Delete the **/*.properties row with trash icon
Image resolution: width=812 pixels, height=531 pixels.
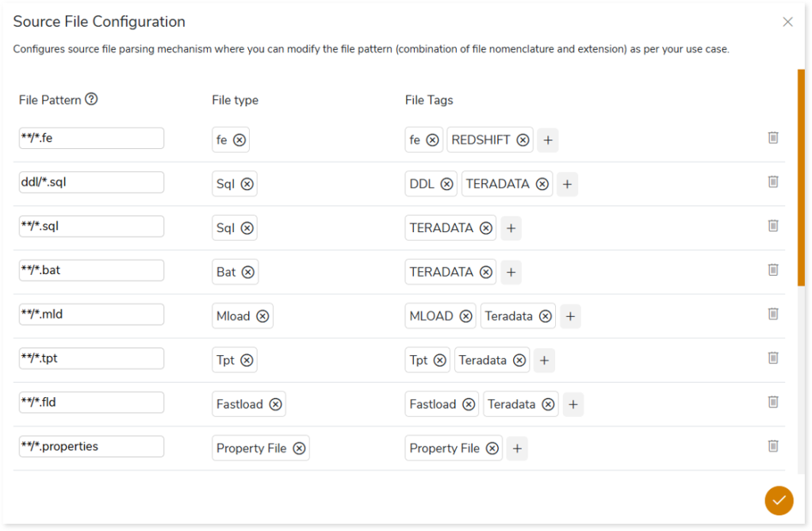pos(773,446)
